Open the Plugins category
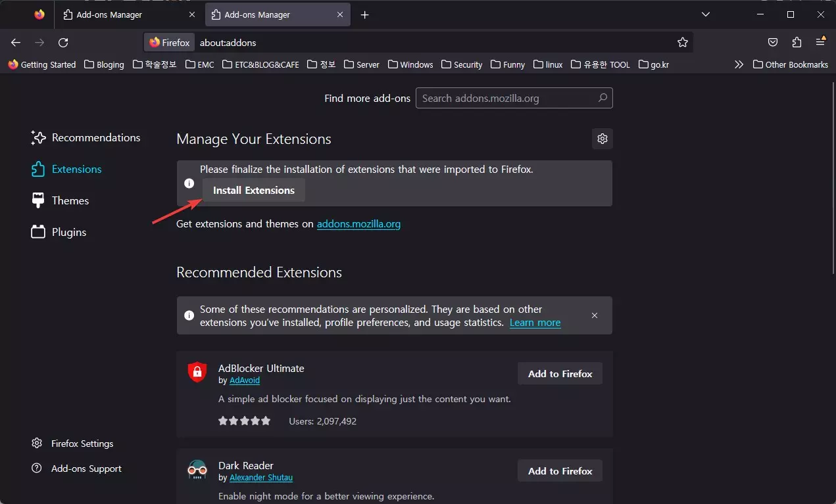Image resolution: width=836 pixels, height=504 pixels. 59,232
